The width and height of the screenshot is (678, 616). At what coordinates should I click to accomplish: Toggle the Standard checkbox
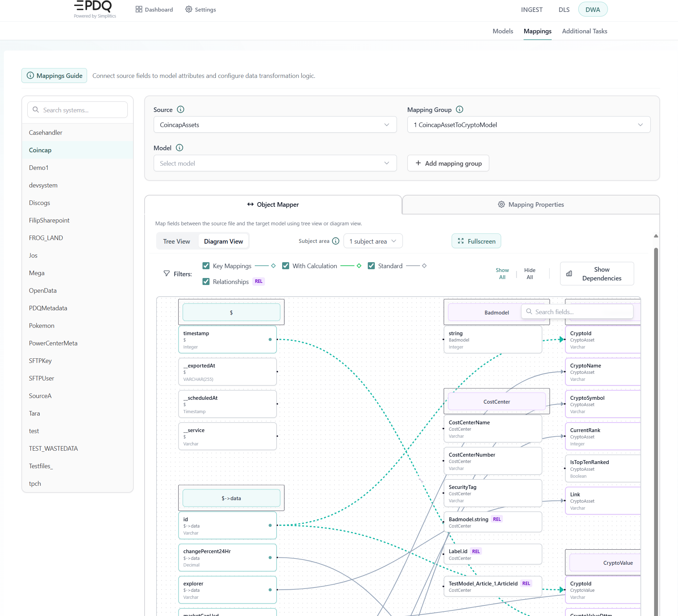371,266
